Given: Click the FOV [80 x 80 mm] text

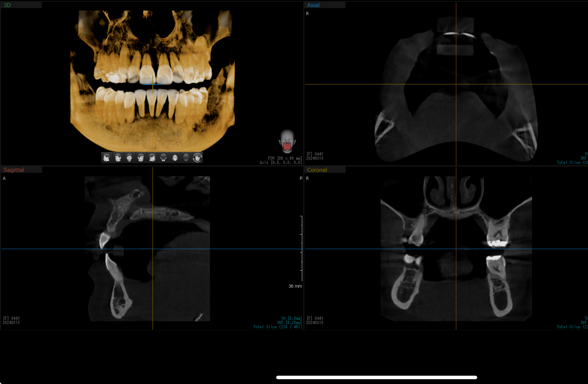Looking at the screenshot, I should tap(285, 158).
